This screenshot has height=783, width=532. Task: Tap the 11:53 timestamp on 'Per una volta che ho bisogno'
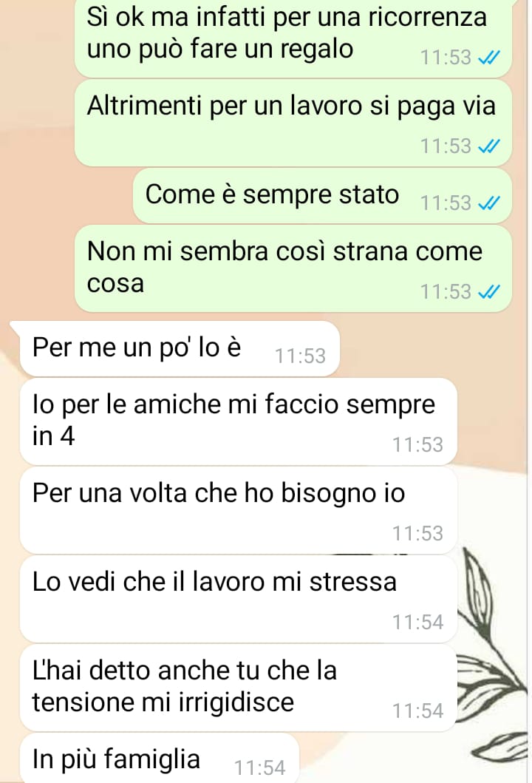417,533
